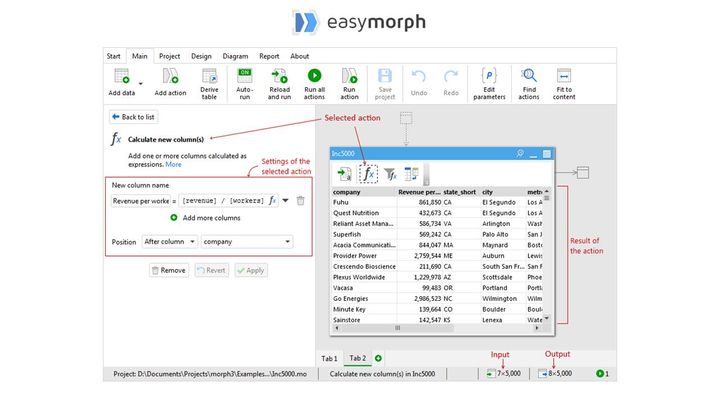Viewport: 720px width, 405px height.
Task: Open the company column dropdown
Action: 247,242
